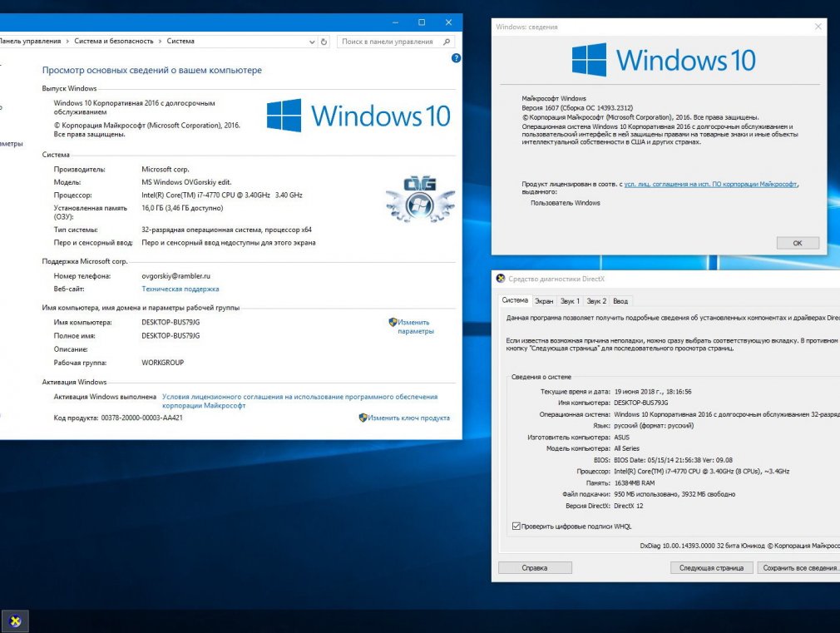This screenshot has width=840, height=633.
Task: Click the model value MS Windows OVGorskiy edit.
Action: pos(186,182)
